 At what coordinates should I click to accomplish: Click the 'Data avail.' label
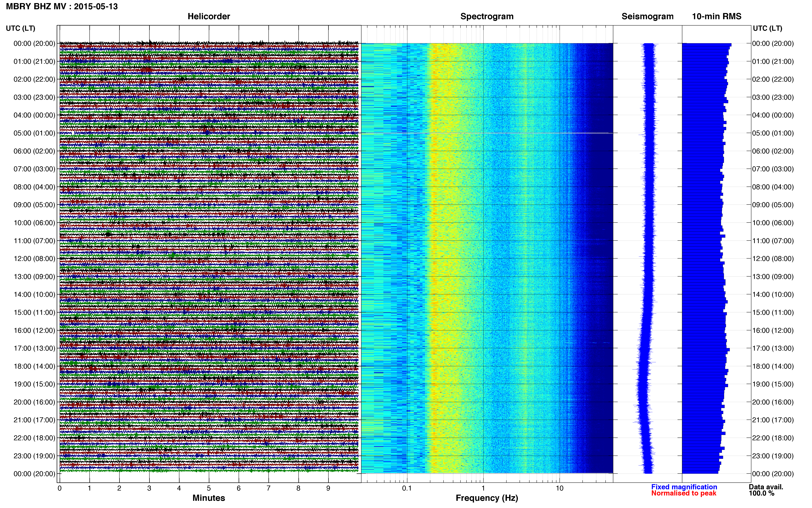pos(766,487)
